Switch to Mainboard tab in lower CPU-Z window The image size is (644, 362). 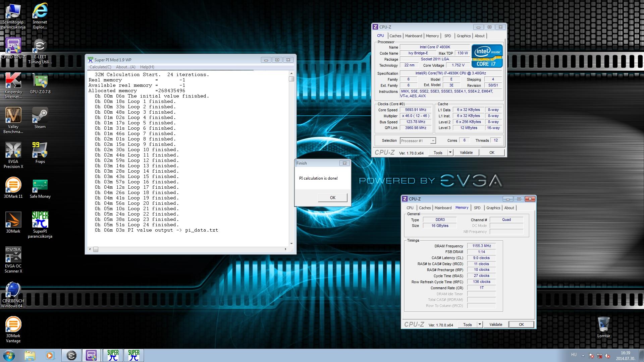tap(443, 208)
